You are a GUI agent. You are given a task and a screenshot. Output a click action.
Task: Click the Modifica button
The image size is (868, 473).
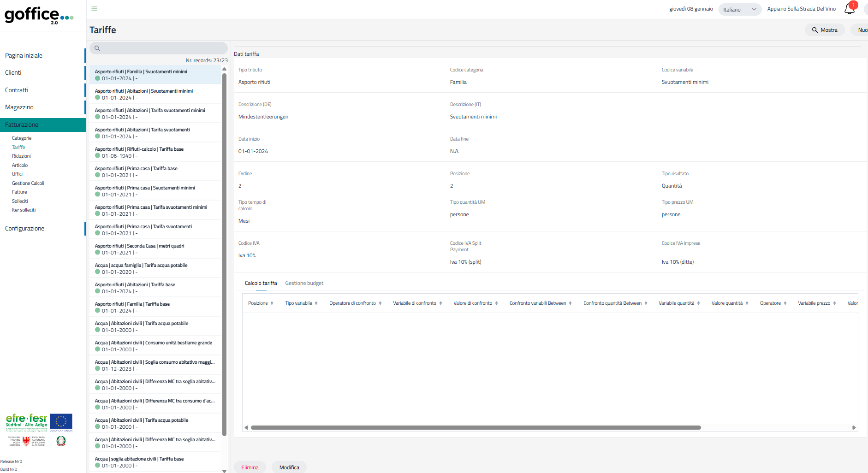pos(289,467)
